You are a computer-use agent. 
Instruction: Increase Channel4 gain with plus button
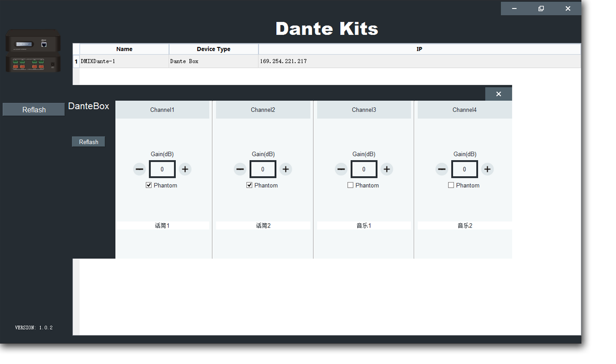[x=487, y=169]
